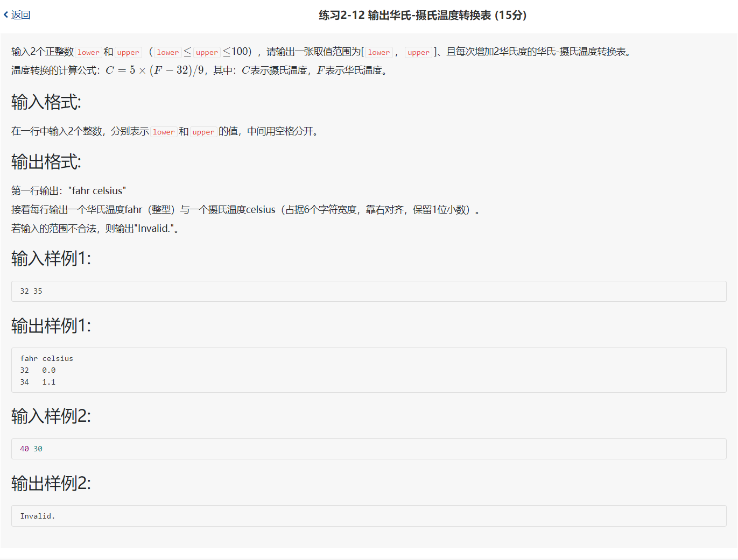
Task: Click the upper tag in 输入格式 section
Action: [203, 131]
